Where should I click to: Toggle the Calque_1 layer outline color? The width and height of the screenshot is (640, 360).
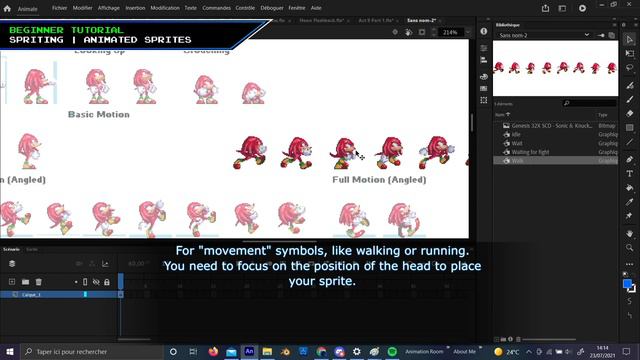[85, 294]
